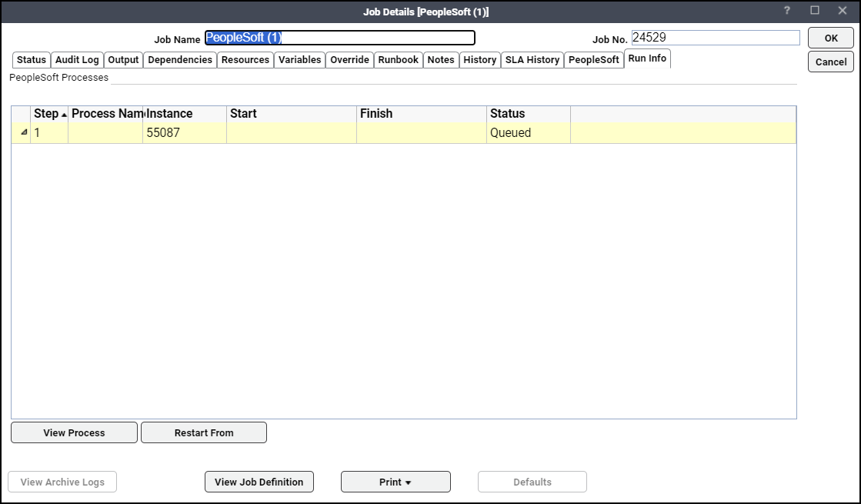Select the Queued status cell
Image resolution: width=861 pixels, height=504 pixels.
[x=529, y=133]
